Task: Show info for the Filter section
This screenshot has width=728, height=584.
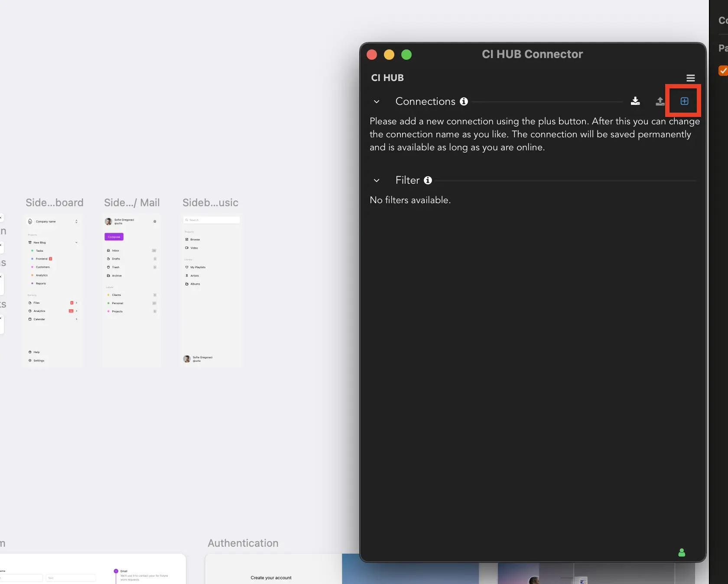Action: click(428, 180)
